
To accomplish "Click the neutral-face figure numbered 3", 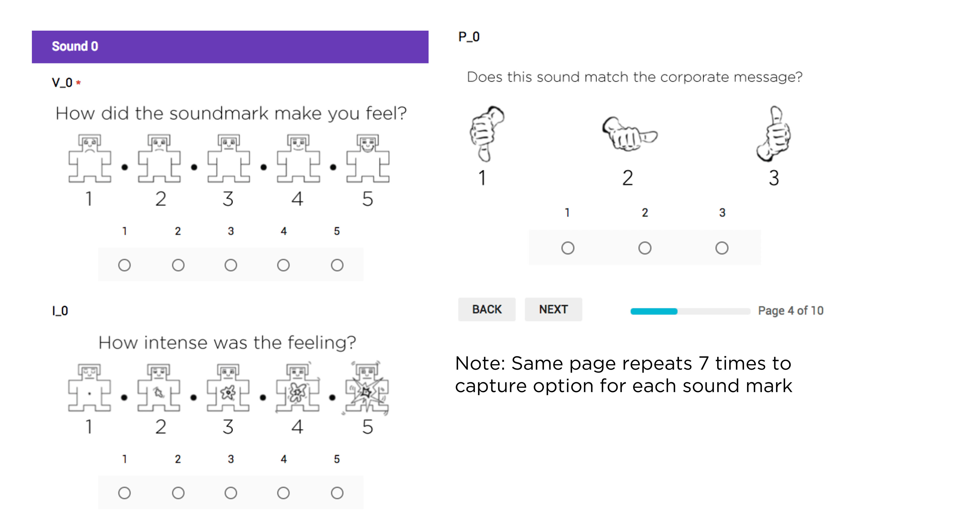I will pyautogui.click(x=229, y=158).
